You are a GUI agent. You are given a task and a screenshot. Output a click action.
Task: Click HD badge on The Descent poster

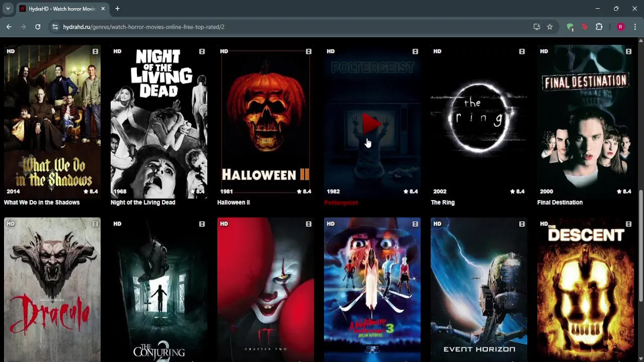pyautogui.click(x=544, y=224)
